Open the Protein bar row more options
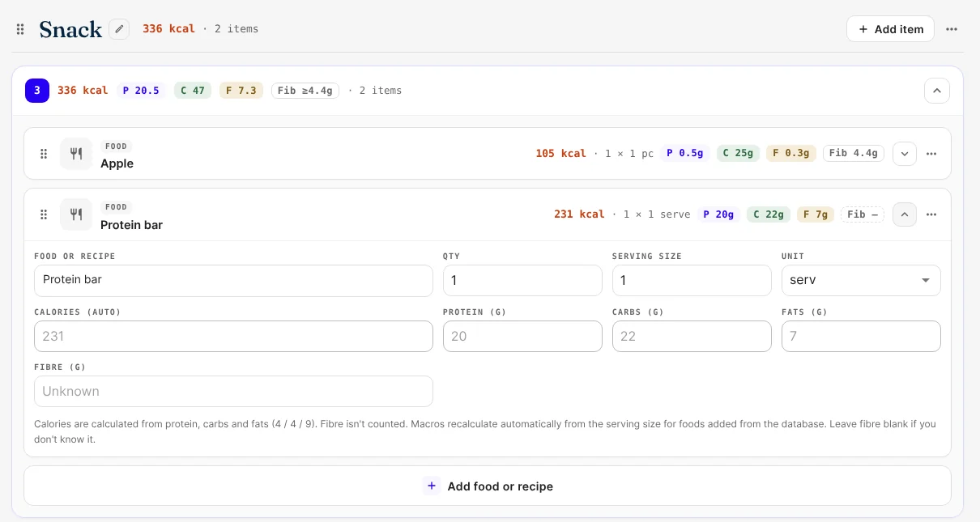Image resolution: width=980 pixels, height=522 pixels. 931,214
